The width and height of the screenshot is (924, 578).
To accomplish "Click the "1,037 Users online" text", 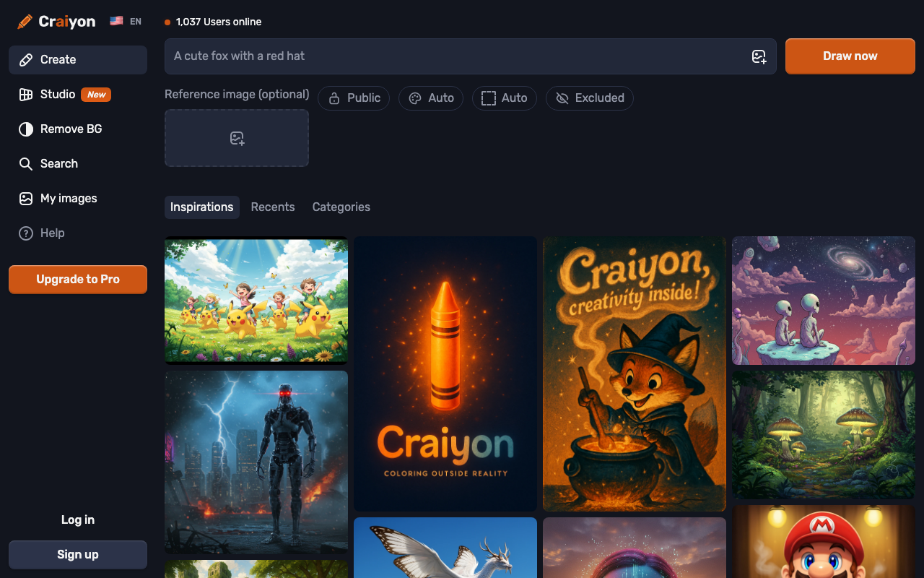I will click(219, 22).
